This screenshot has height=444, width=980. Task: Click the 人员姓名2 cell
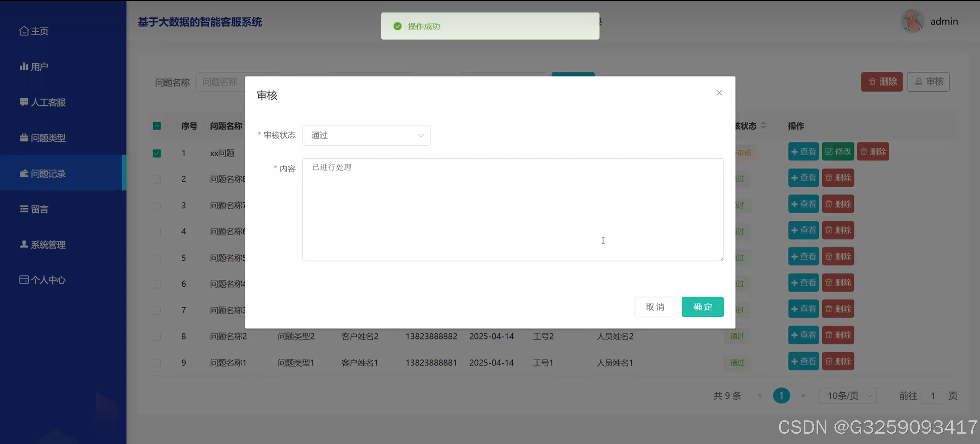tap(615, 336)
